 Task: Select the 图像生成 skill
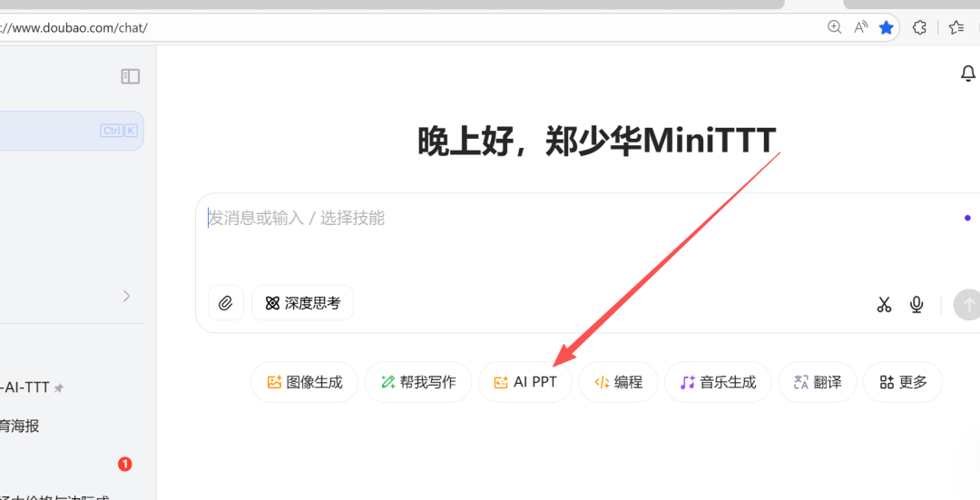click(x=304, y=382)
